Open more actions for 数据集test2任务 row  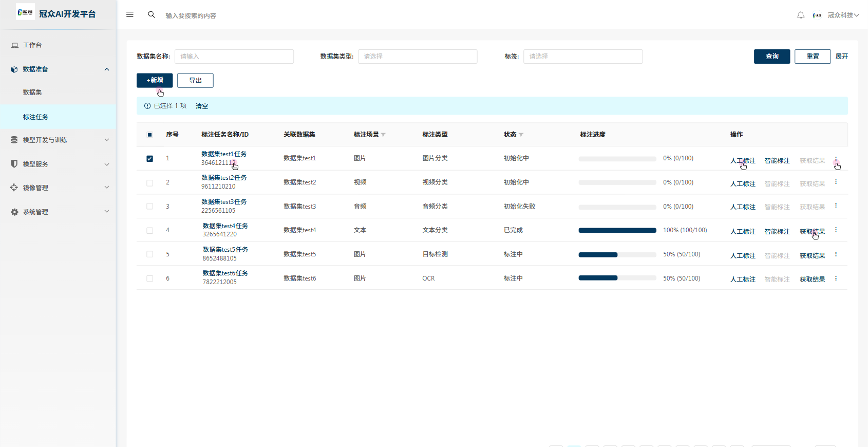(836, 182)
